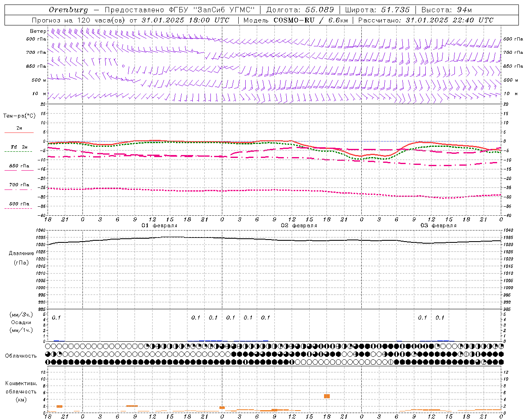Select the '500 гПа' entry in the temperature legend
The width and height of the screenshot is (525, 420).
(19, 204)
